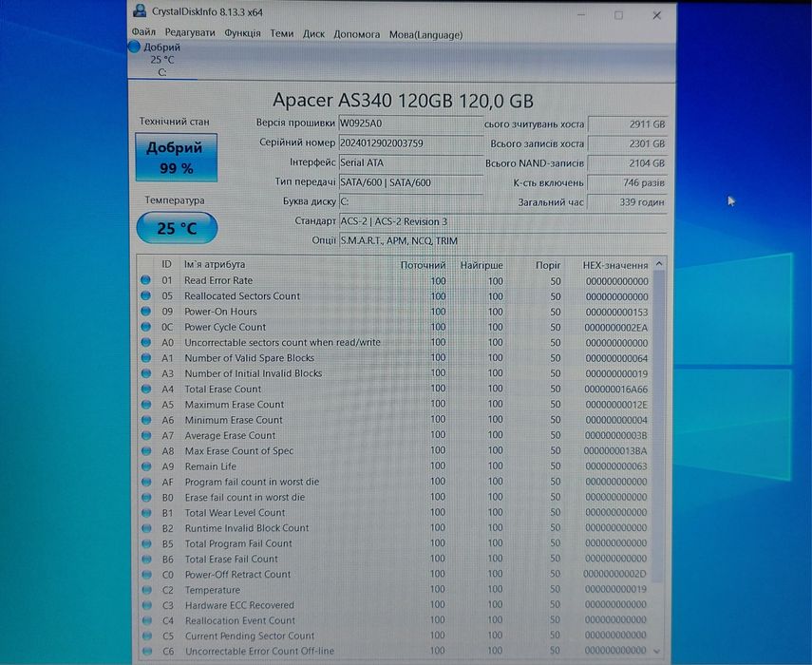Viewport: 812px width, 665px height.
Task: Click the SATA/600 transfer mode field
Action: coord(410,182)
